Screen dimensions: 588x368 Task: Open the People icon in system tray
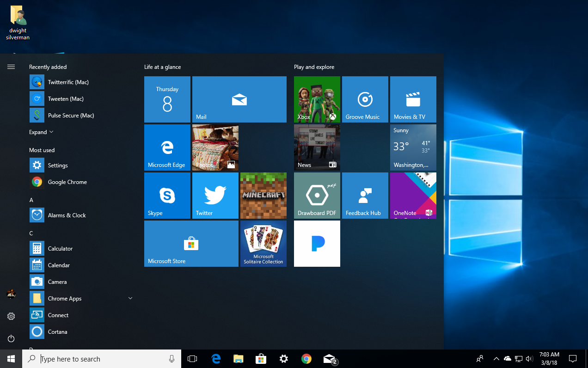[x=480, y=359]
